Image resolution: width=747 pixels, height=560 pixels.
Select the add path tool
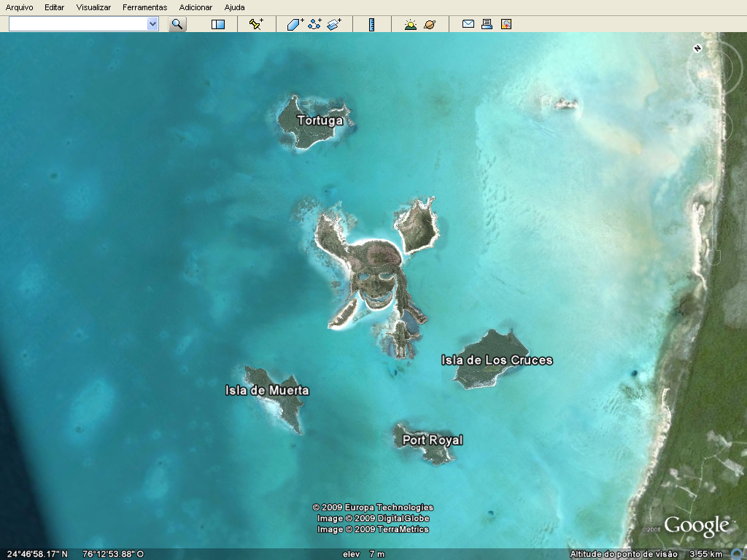[x=314, y=24]
